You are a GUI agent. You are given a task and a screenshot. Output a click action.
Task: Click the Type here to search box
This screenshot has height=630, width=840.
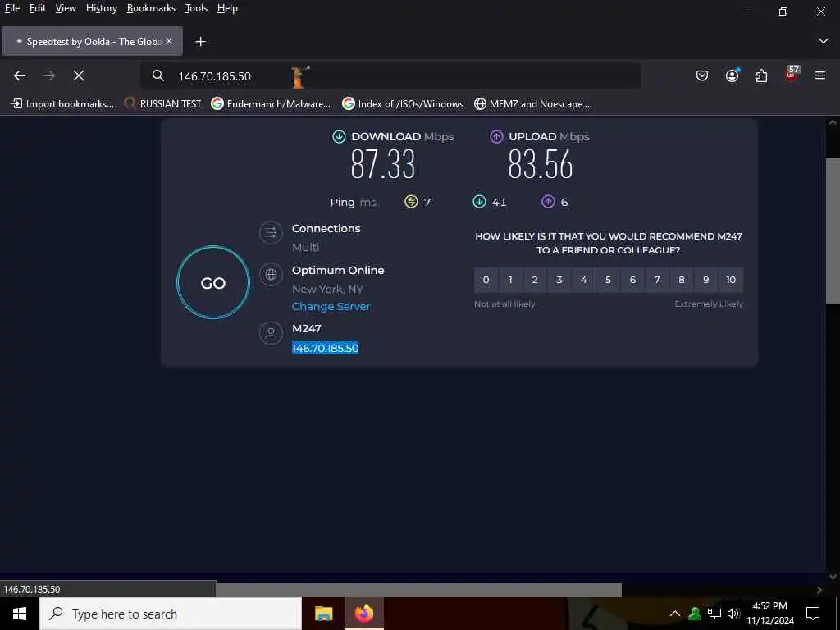(171, 614)
